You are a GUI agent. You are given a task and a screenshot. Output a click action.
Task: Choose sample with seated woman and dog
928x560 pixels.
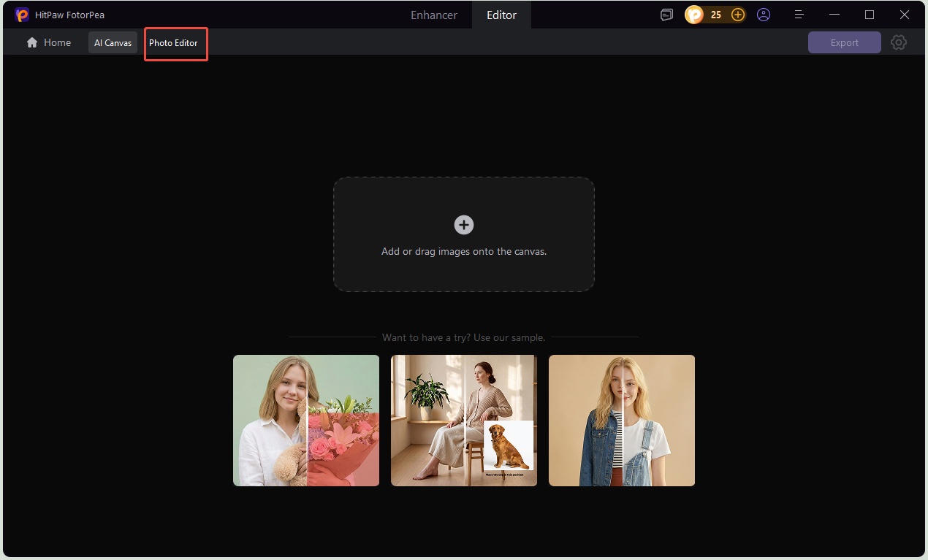(464, 421)
